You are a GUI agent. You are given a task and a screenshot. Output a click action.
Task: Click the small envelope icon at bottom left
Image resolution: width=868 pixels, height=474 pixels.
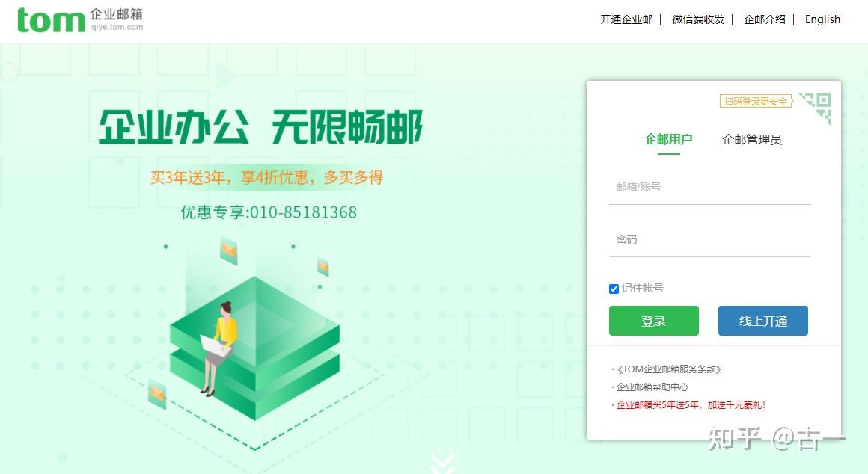(x=157, y=393)
